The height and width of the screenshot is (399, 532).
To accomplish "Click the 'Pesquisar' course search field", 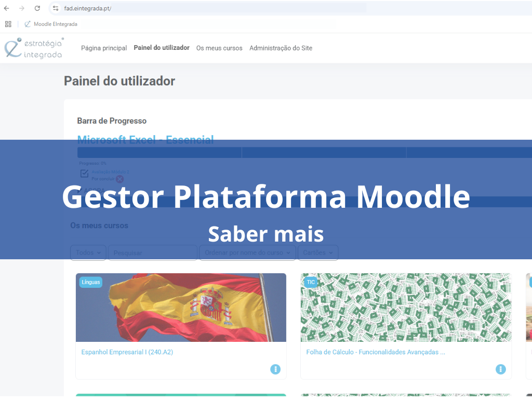I will point(153,252).
